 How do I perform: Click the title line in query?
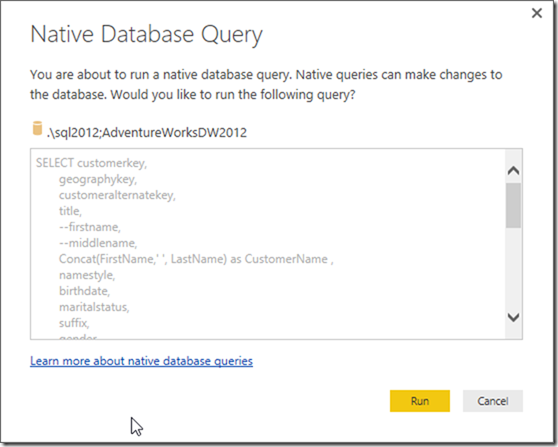[70, 211]
